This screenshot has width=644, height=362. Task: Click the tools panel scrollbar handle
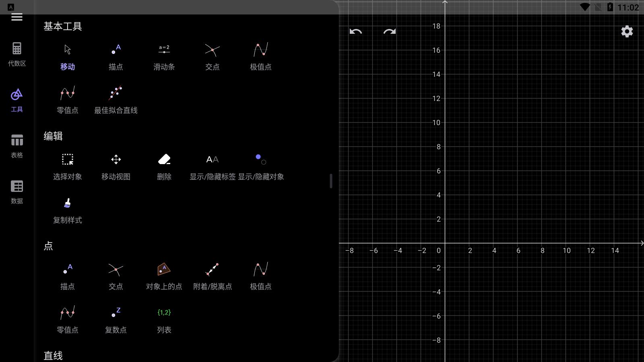(331, 181)
